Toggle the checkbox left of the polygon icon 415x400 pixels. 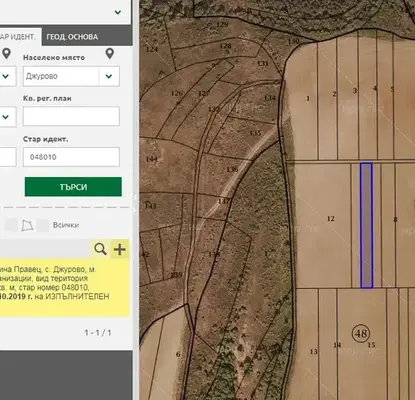[x=11, y=226]
